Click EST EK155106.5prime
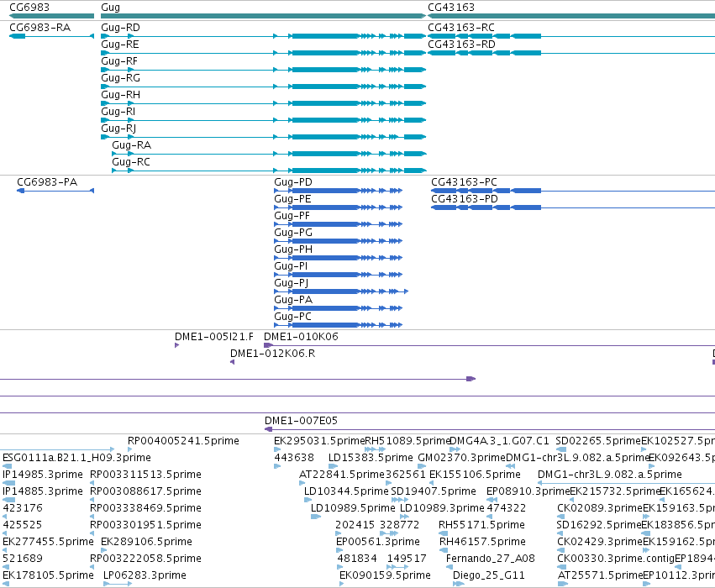 tap(475, 475)
